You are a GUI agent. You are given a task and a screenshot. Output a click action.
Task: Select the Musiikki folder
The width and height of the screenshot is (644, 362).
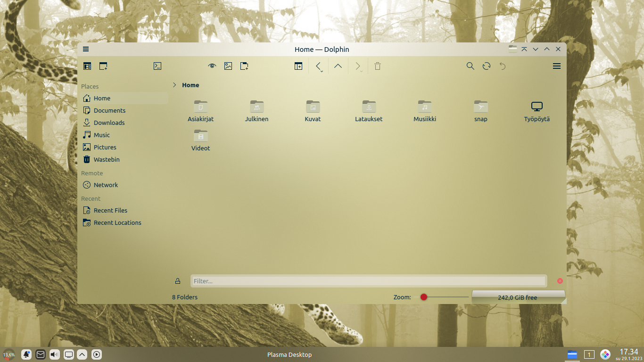[x=425, y=111]
